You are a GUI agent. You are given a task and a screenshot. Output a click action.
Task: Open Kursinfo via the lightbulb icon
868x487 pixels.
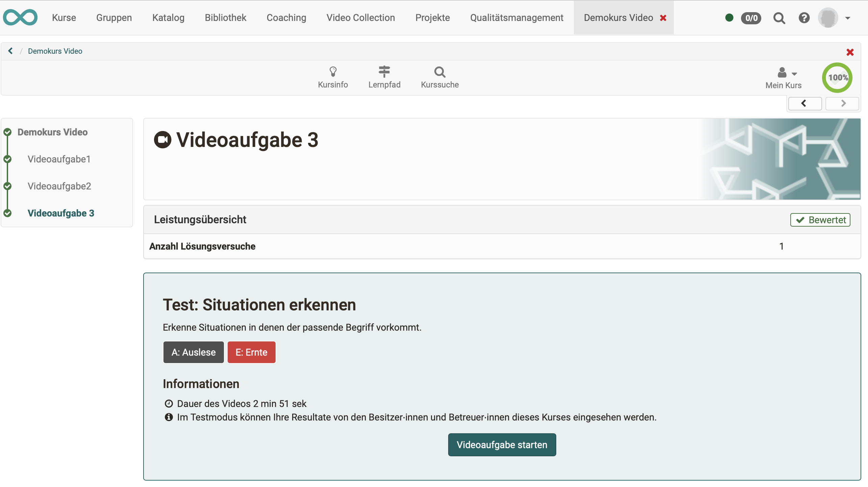pyautogui.click(x=333, y=77)
